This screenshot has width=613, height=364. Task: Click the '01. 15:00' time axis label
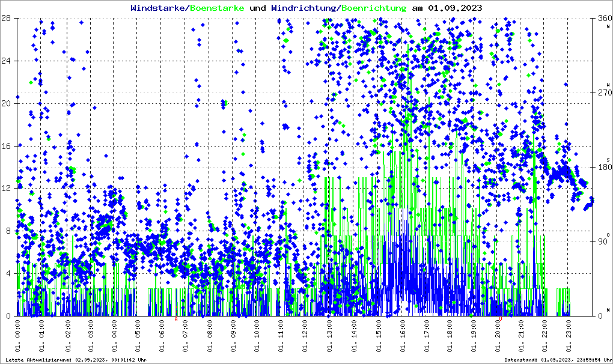pos(379,336)
